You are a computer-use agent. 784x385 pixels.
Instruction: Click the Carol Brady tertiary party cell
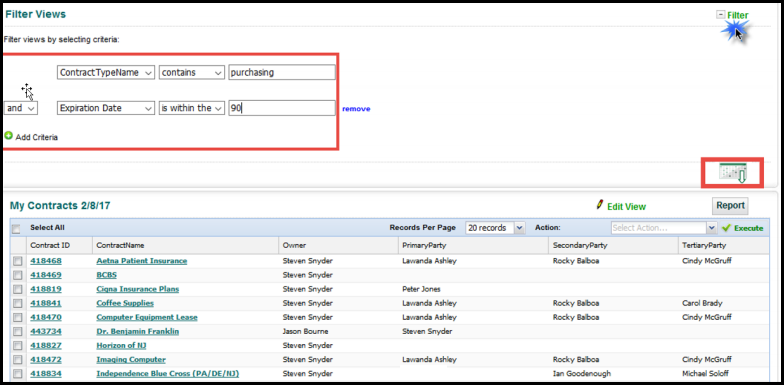[702, 303]
